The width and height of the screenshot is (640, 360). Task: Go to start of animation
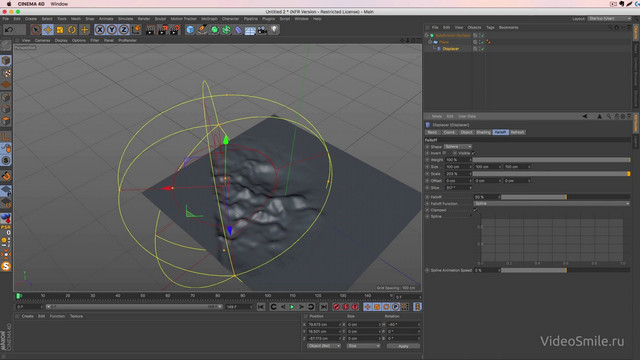[261, 307]
